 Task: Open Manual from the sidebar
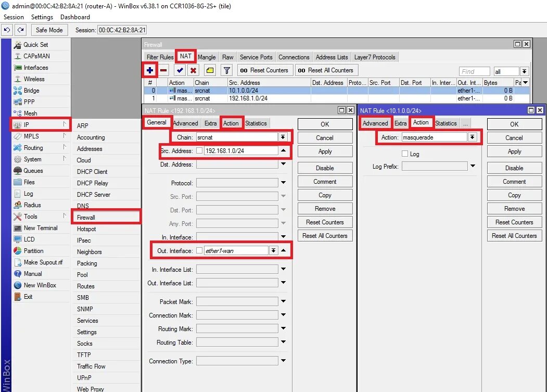[x=33, y=274]
